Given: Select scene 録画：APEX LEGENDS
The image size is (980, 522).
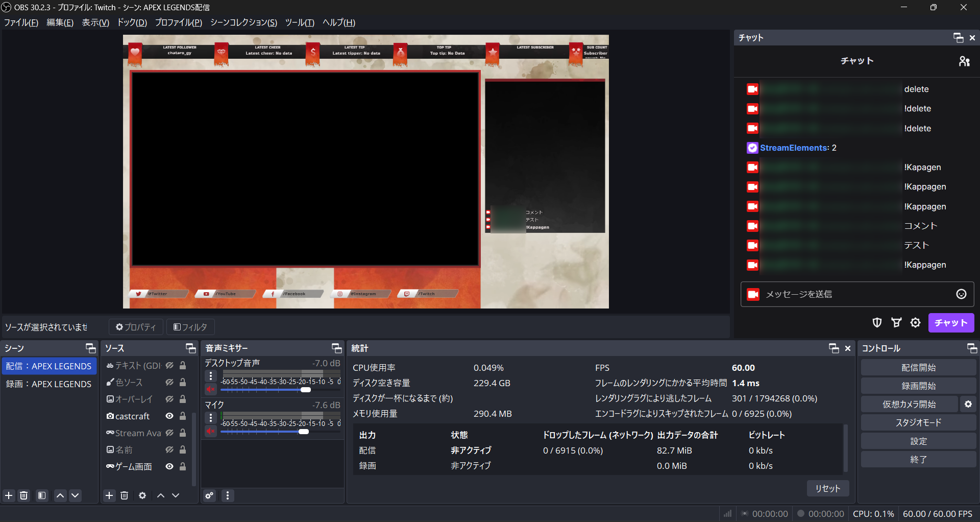Looking at the screenshot, I should point(49,384).
